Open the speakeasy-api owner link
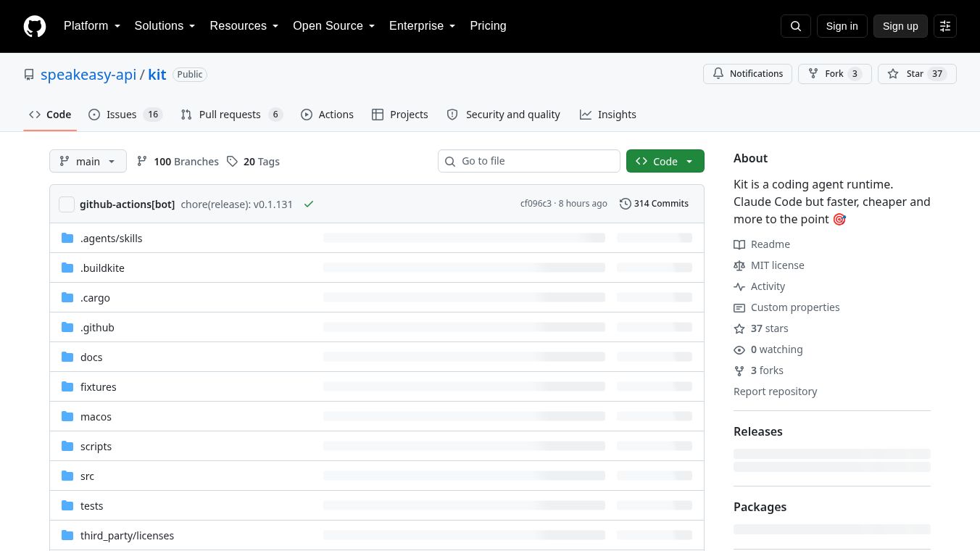Viewport: 980px width, 551px height. (x=88, y=75)
